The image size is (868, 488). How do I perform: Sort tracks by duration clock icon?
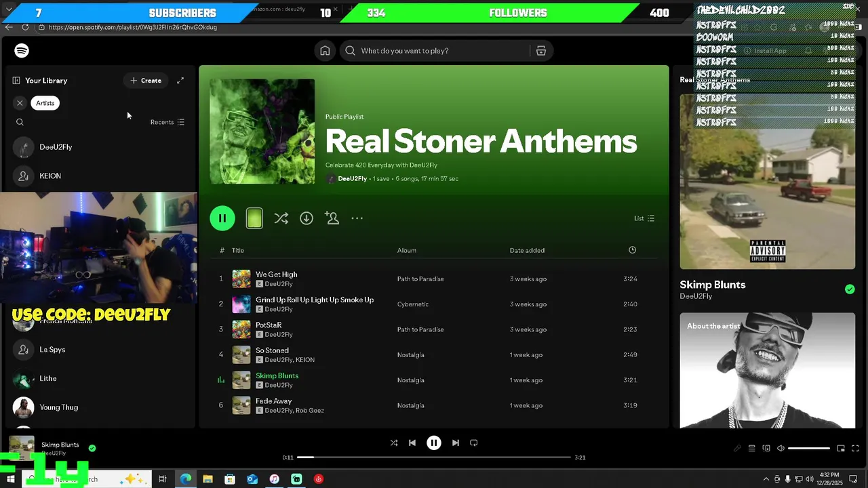pos(632,250)
